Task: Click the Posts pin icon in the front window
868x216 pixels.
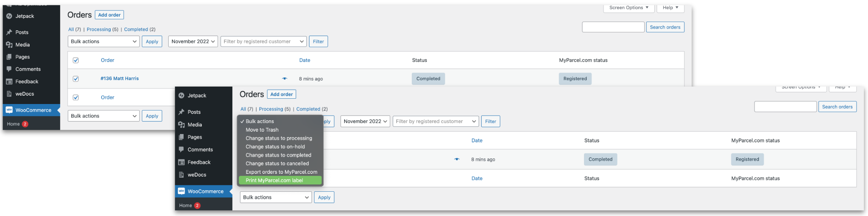Action: 181,112
